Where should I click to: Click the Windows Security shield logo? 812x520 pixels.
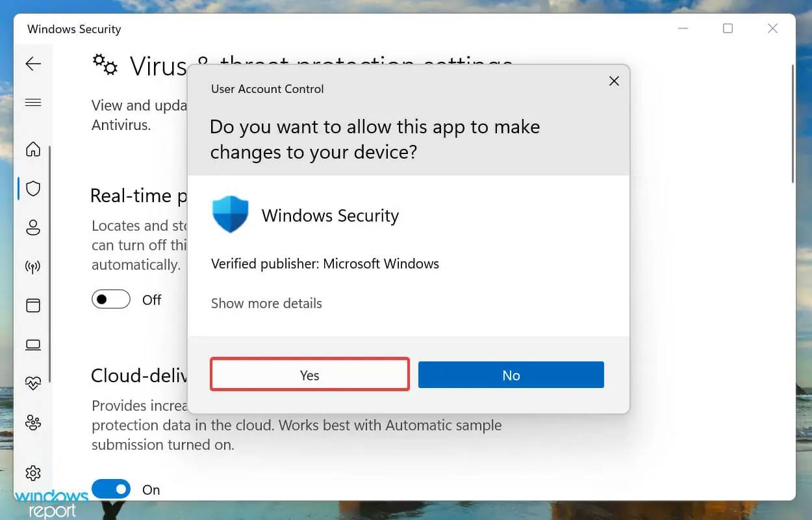click(x=231, y=215)
